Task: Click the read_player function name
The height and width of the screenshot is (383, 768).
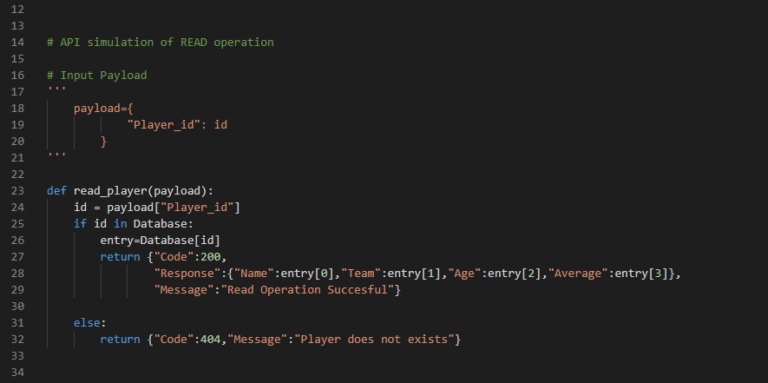Action: pos(110,191)
